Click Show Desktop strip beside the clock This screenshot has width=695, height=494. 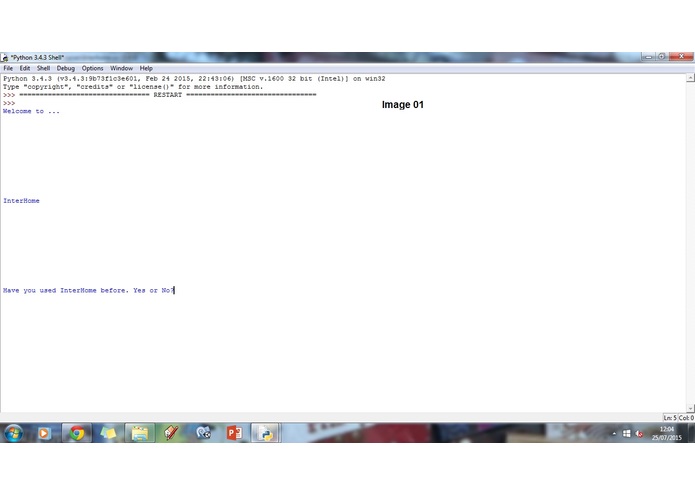tap(691, 433)
